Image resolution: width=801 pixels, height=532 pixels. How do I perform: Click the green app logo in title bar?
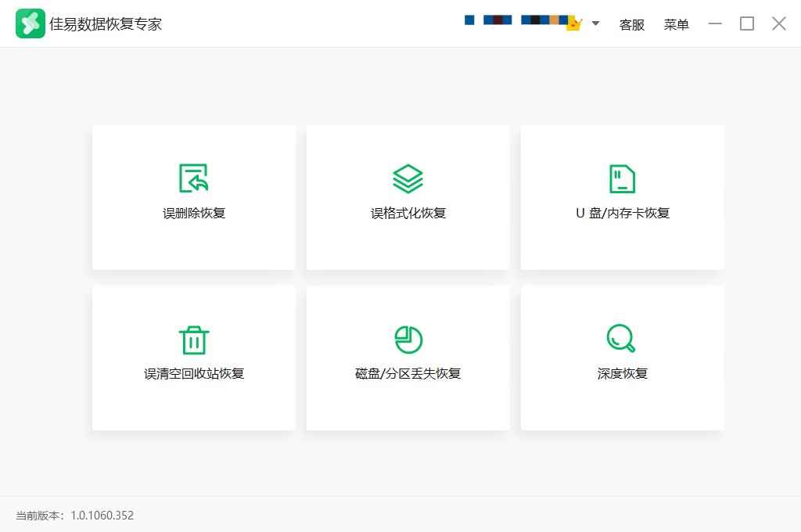(x=30, y=23)
